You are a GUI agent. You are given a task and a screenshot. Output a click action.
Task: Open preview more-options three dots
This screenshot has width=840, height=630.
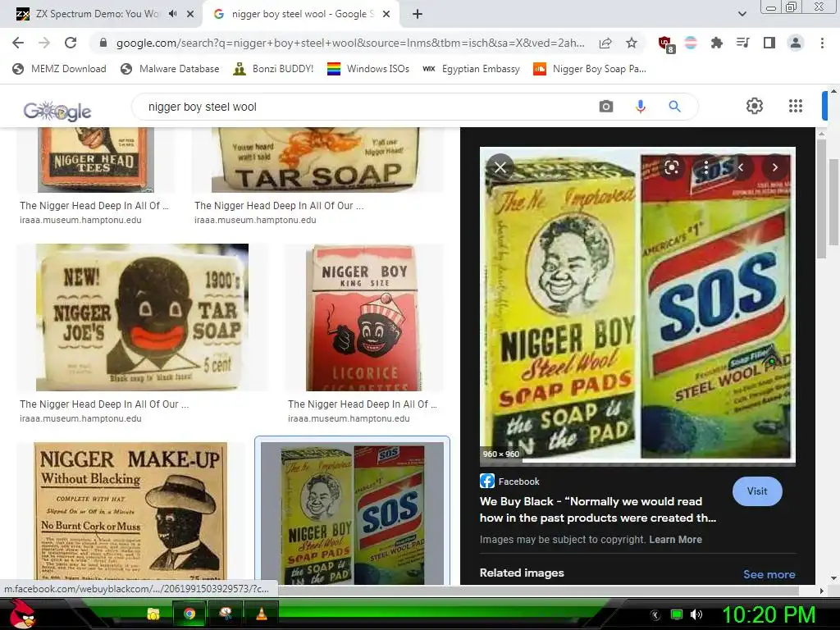(706, 167)
